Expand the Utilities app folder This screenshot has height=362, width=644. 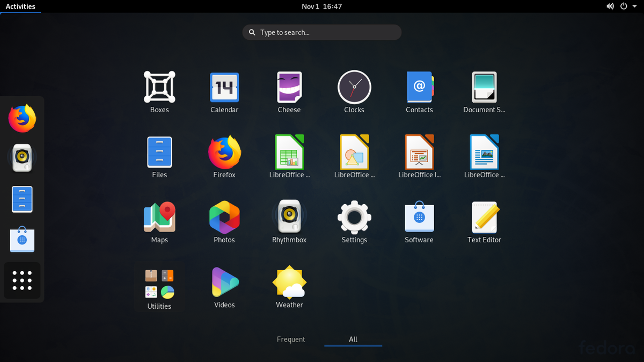pos(159,284)
